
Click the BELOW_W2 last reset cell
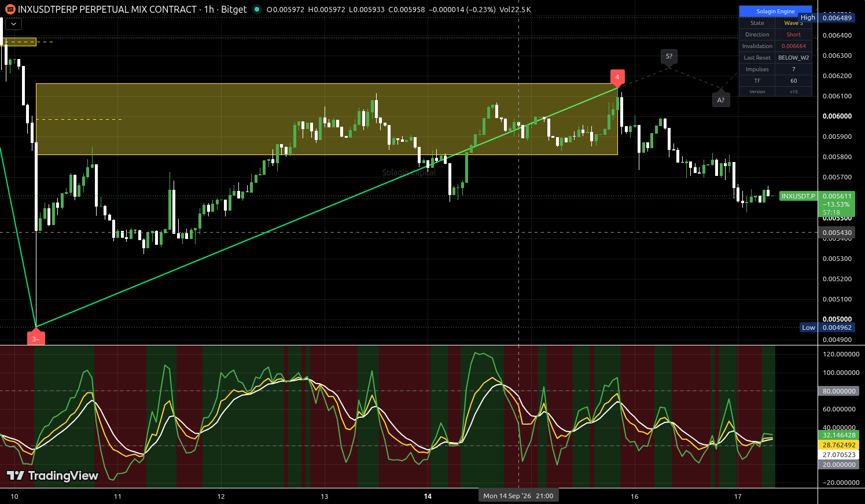[793, 58]
